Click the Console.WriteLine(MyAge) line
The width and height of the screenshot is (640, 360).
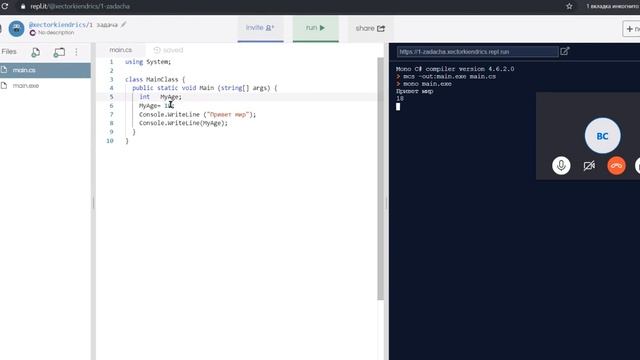tap(183, 123)
